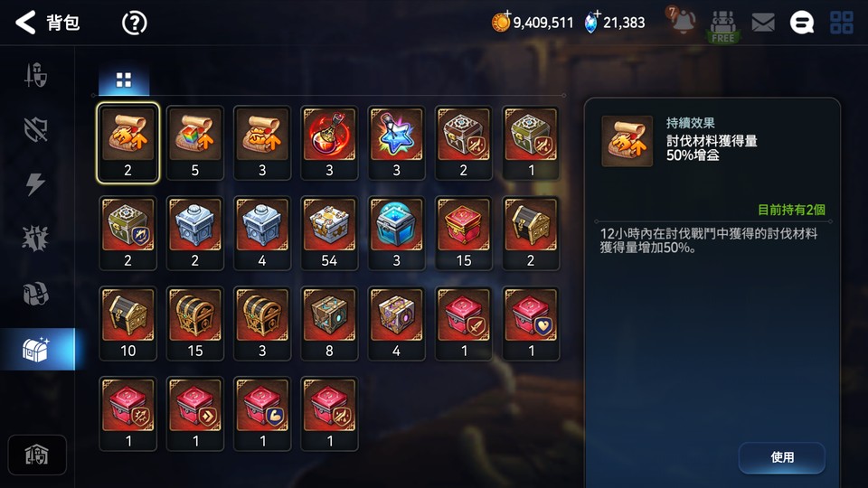The image size is (868, 488).
Task: Switch to weapon and shield equipment tab
Action: (x=36, y=75)
